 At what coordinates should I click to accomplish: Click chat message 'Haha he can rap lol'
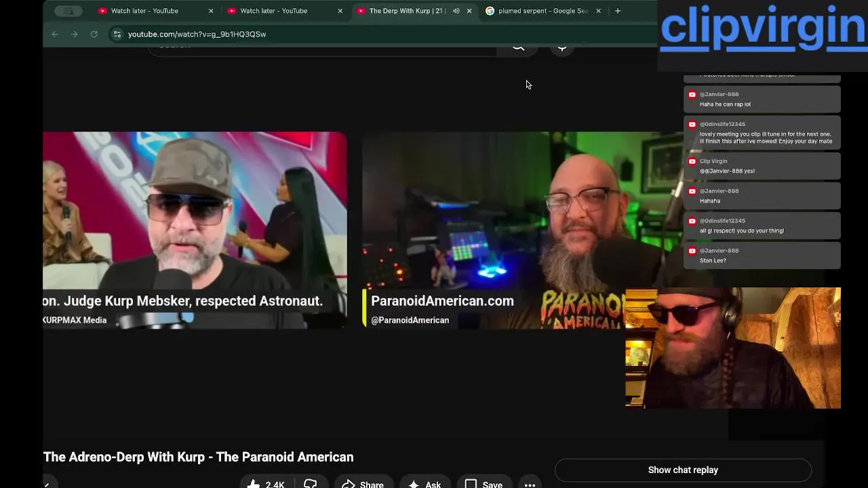pos(725,104)
